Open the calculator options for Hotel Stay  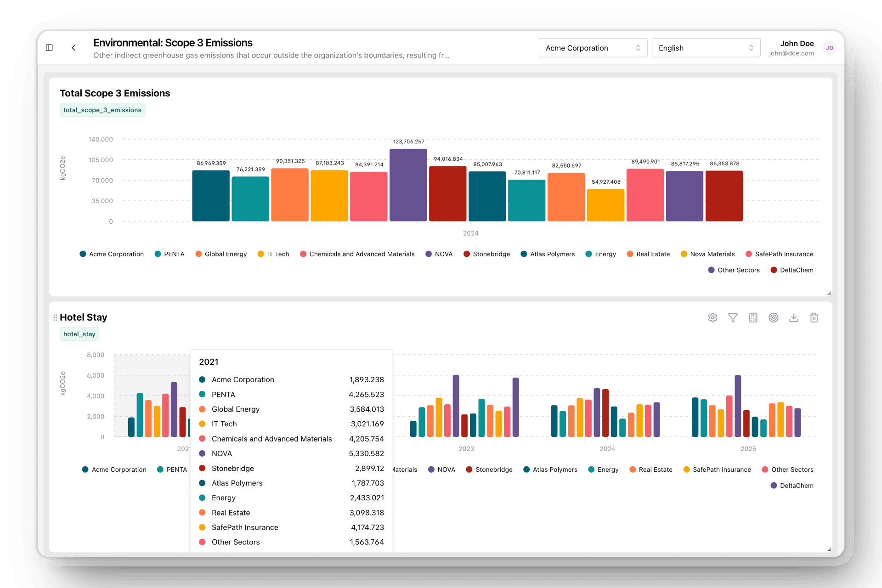pos(753,317)
